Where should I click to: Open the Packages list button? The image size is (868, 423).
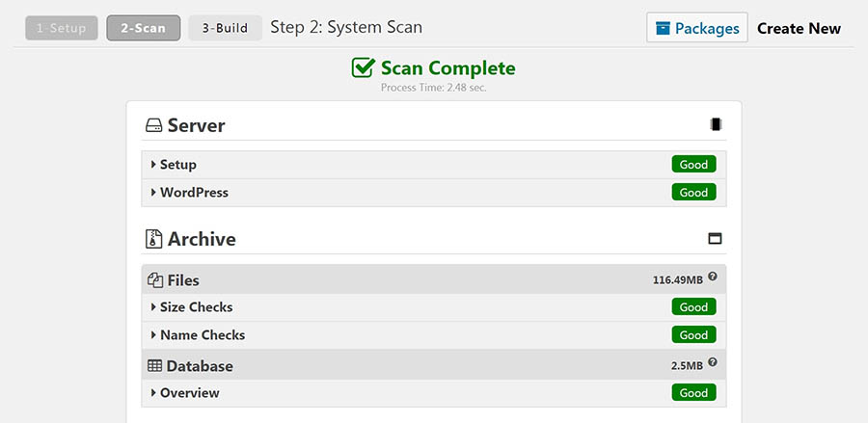pos(697,28)
